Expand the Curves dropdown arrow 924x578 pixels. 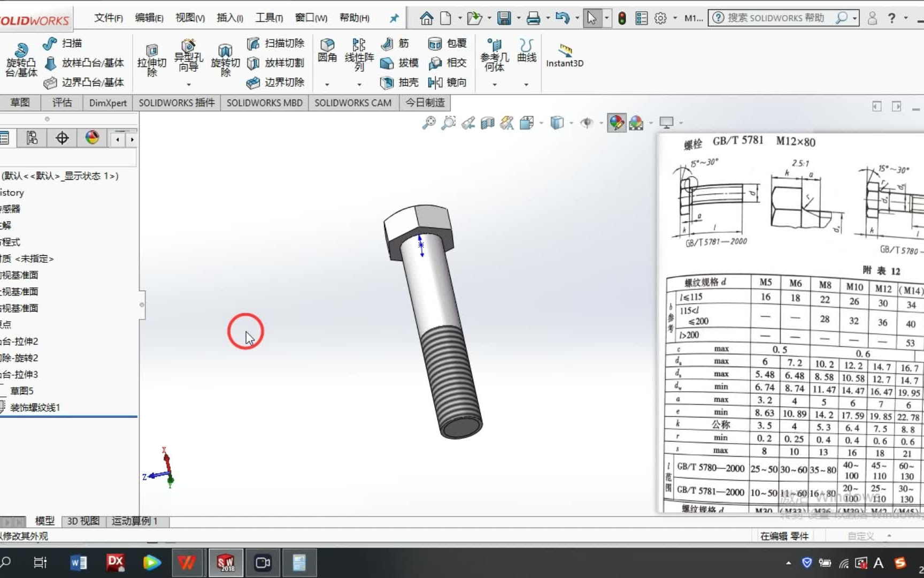point(527,85)
